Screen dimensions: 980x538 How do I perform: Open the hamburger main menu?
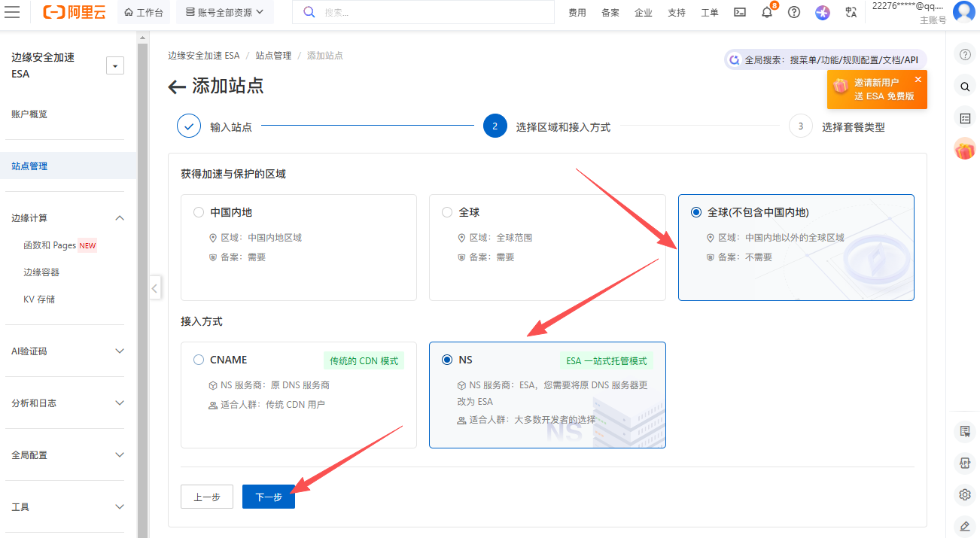pos(12,12)
